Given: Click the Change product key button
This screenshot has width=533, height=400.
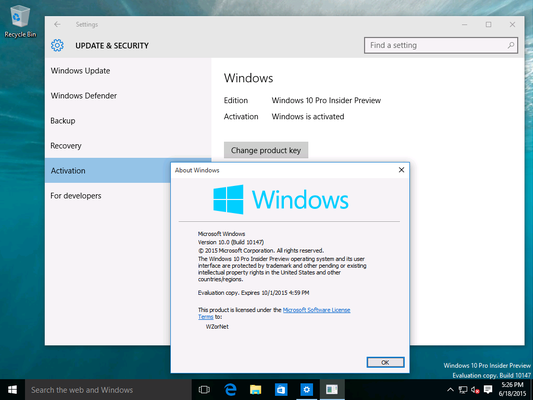Looking at the screenshot, I should click(x=266, y=150).
